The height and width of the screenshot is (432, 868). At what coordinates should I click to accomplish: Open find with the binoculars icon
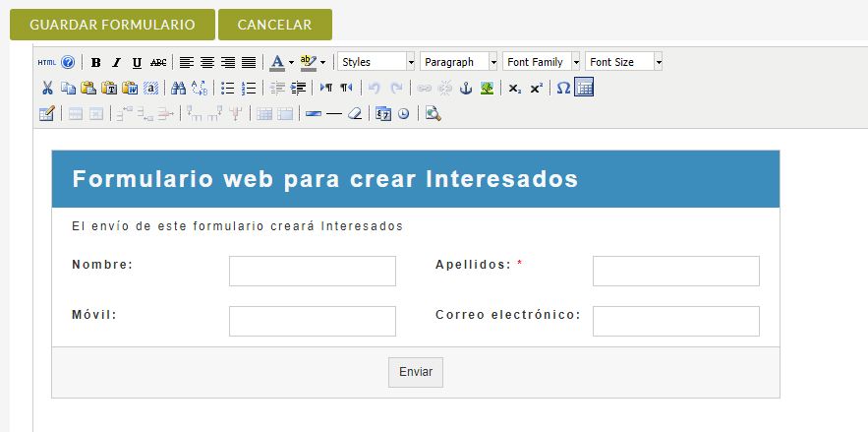pos(178,88)
